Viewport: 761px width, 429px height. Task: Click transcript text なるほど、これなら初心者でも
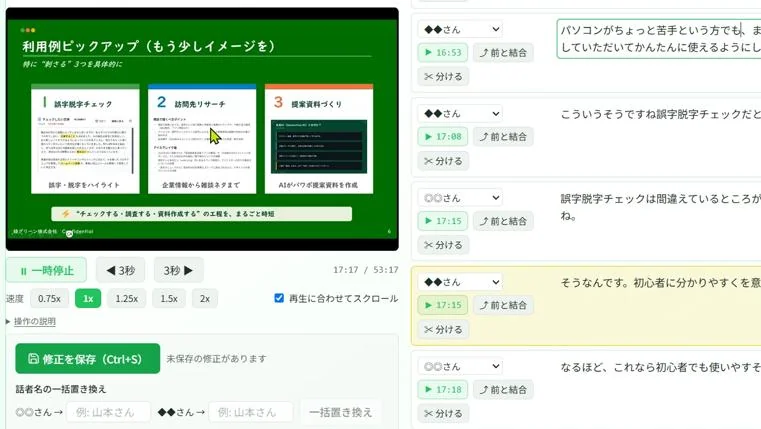coord(661,367)
